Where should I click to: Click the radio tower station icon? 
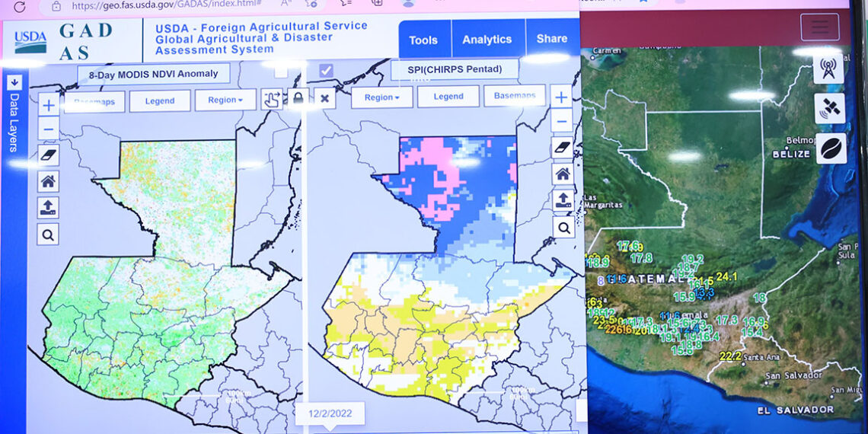pos(828,69)
